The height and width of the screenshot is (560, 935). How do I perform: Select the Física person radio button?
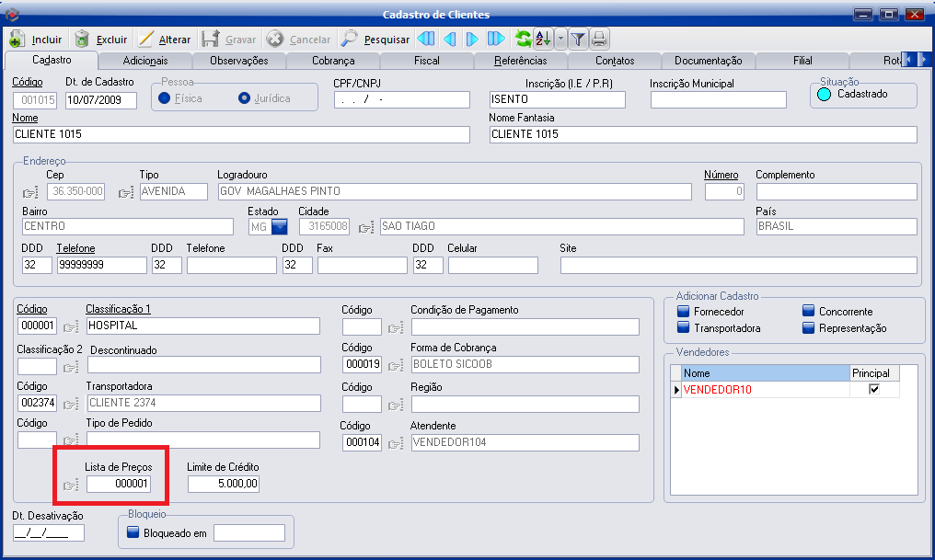165,98
